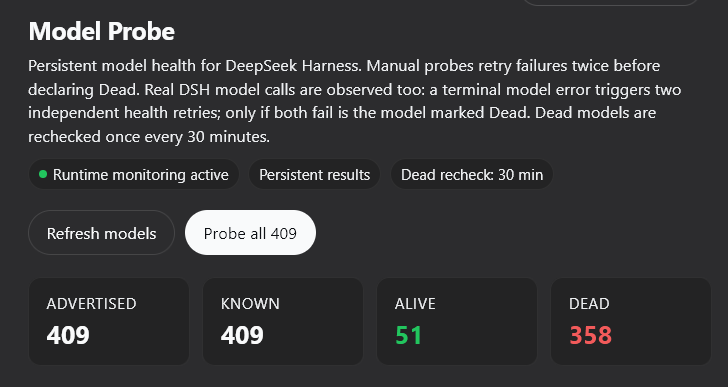
Task: Click the green runtime monitoring status dot
Action: point(43,174)
